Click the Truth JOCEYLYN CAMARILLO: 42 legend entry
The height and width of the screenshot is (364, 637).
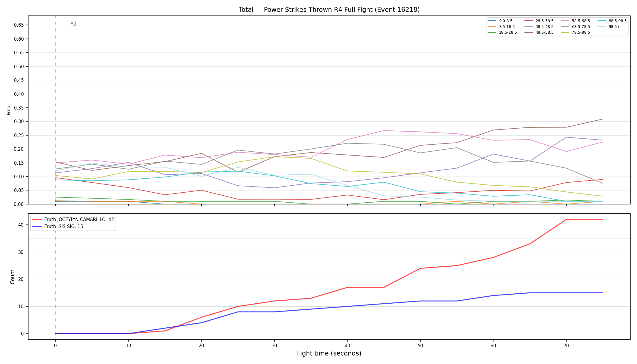pyautogui.click(x=73, y=220)
